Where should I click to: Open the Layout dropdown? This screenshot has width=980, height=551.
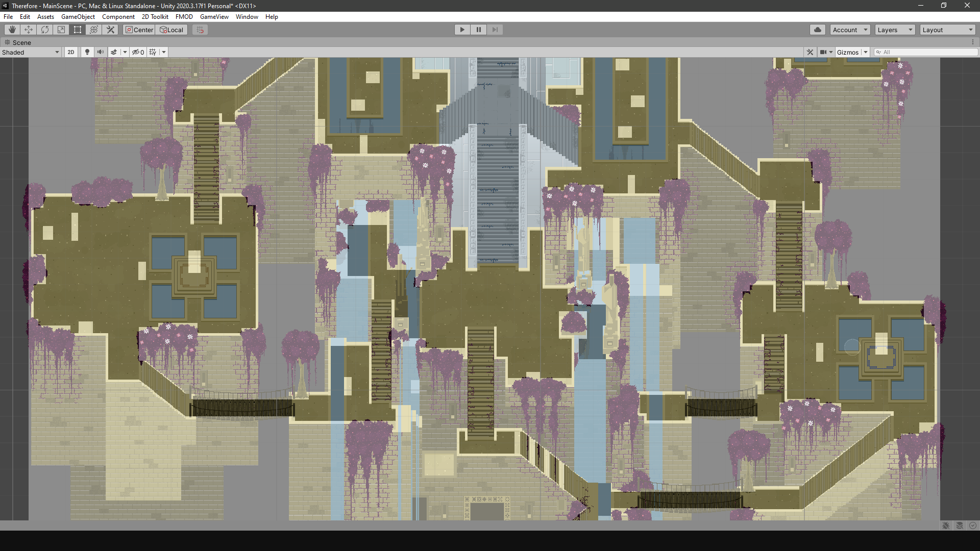[948, 30]
